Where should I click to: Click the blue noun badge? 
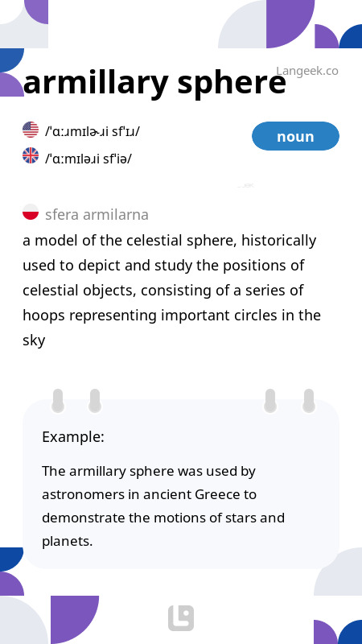click(x=295, y=136)
